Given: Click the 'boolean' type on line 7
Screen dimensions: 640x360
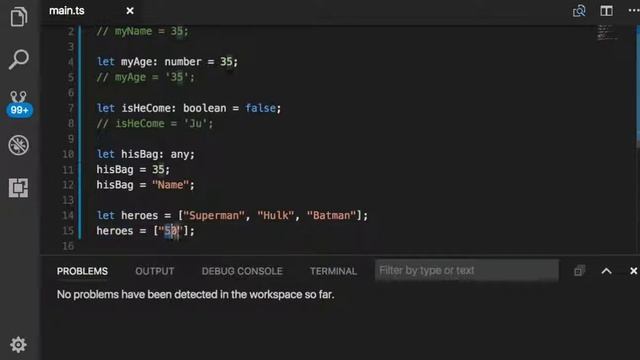Looking at the screenshot, I should coord(204,108).
